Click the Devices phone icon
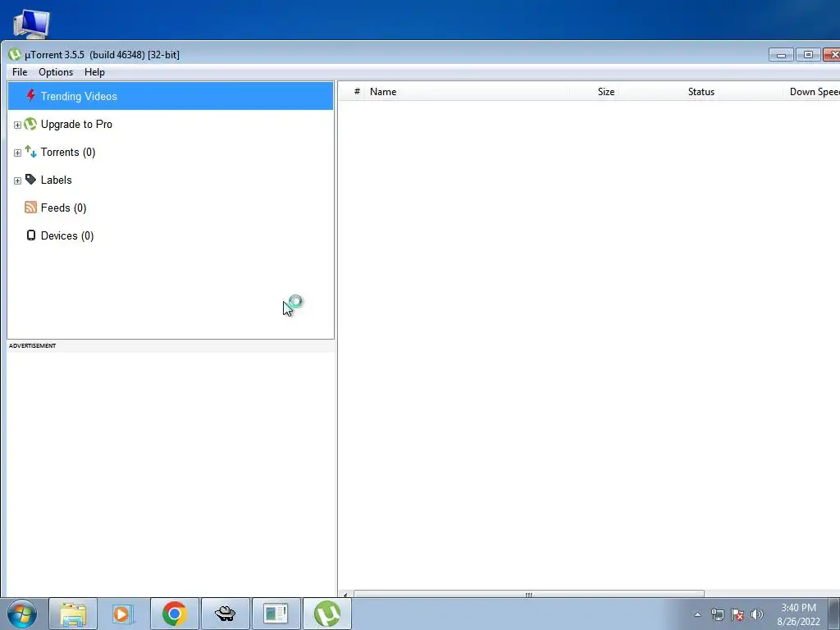This screenshot has height=630, width=840. (x=31, y=235)
